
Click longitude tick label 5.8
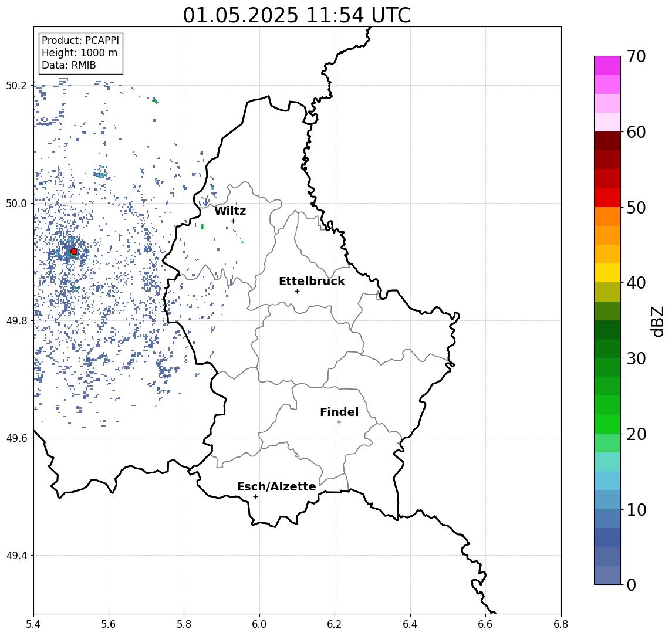(x=184, y=624)
